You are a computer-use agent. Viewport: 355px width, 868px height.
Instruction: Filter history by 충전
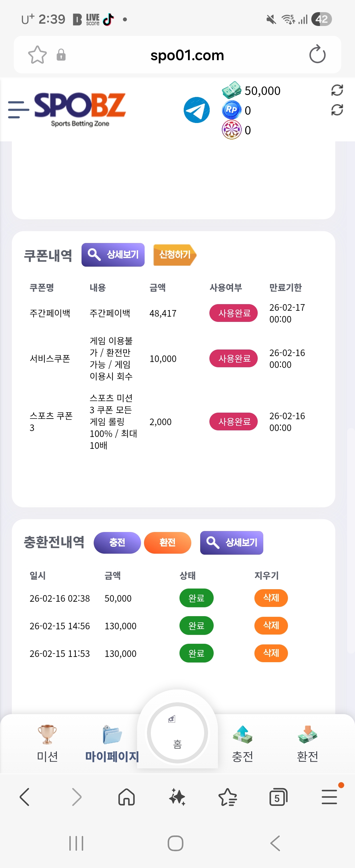click(117, 542)
